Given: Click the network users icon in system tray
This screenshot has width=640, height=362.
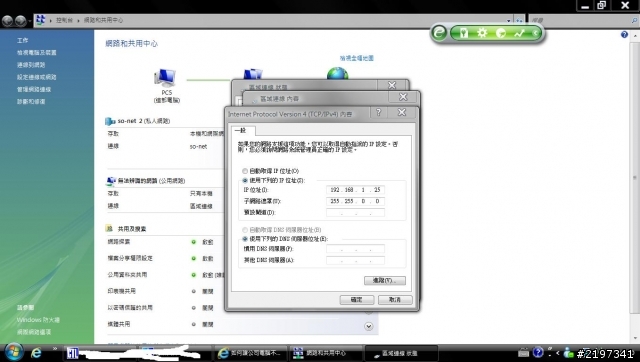Looking at the screenshot, I should (x=568, y=352).
